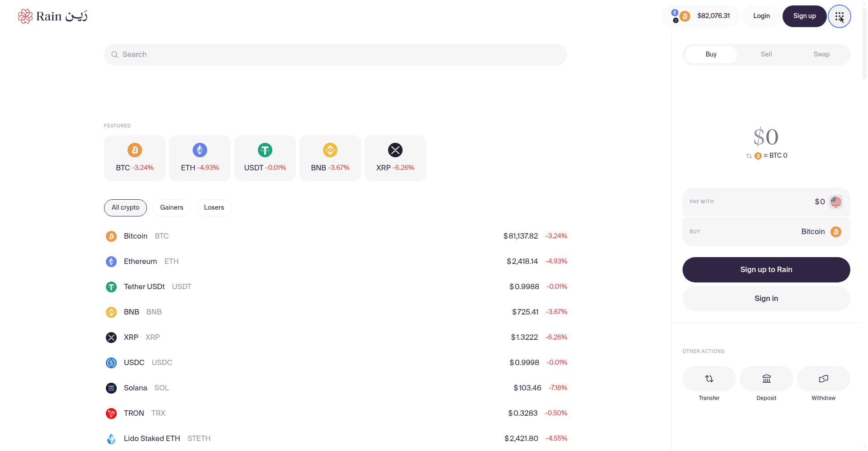Click the TRON coin icon in list
Image resolution: width=868 pixels, height=451 pixels.
pos(111,413)
